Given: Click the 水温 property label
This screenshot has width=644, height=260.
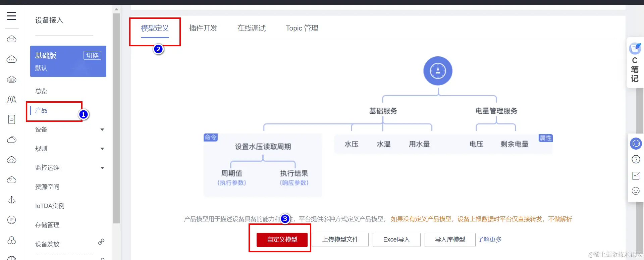Looking at the screenshot, I should (x=383, y=144).
